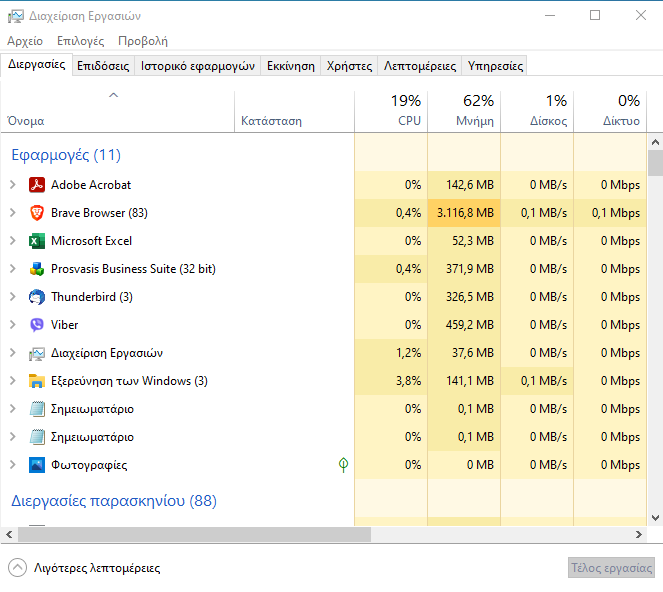663x592 pixels.
Task: Click the first Σημειωματάριο notepad icon
Action: click(x=37, y=409)
